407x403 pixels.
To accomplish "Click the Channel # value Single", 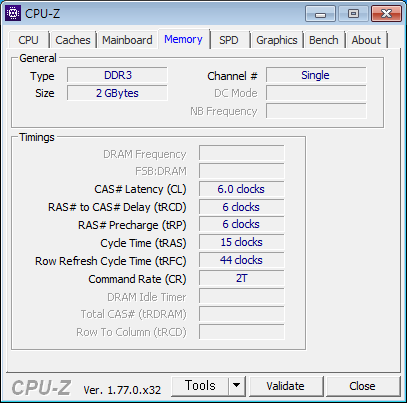I will (316, 75).
